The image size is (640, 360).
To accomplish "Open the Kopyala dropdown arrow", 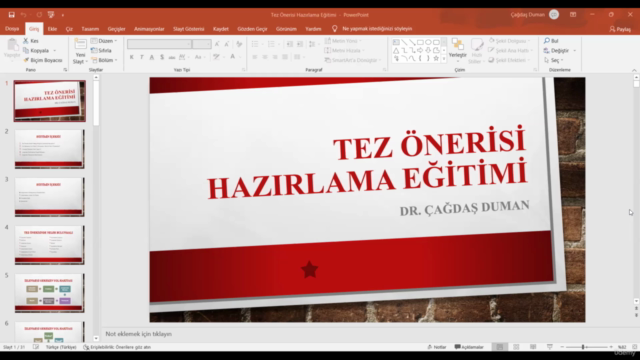I will (55, 51).
